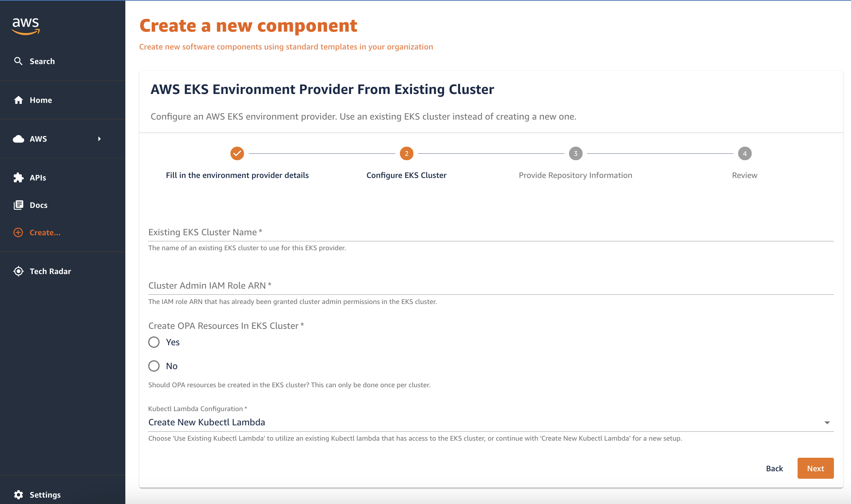Click the APIs puzzle piece icon
This screenshot has width=851, height=504.
[x=19, y=178]
